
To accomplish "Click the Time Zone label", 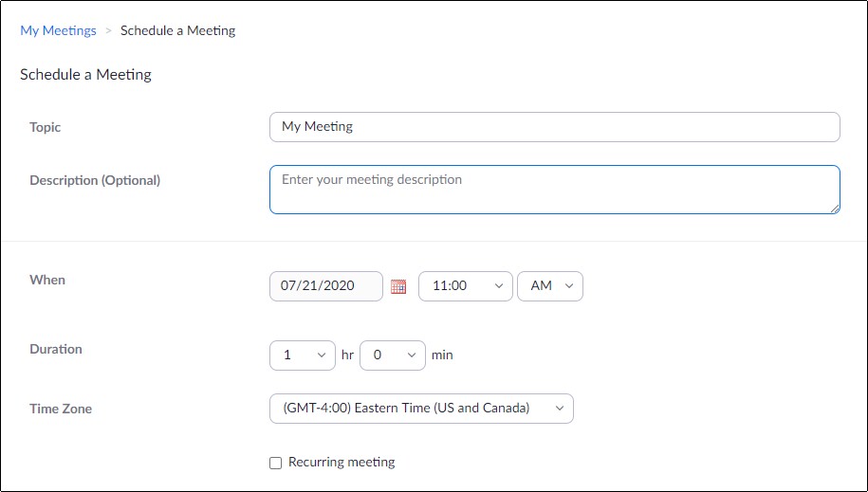I will point(61,409).
